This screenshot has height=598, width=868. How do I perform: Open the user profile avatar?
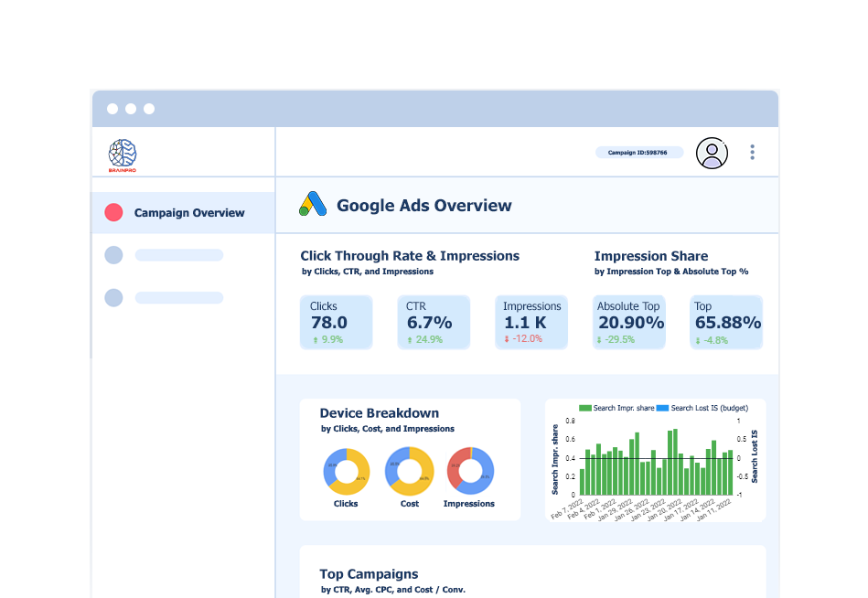[x=712, y=153]
